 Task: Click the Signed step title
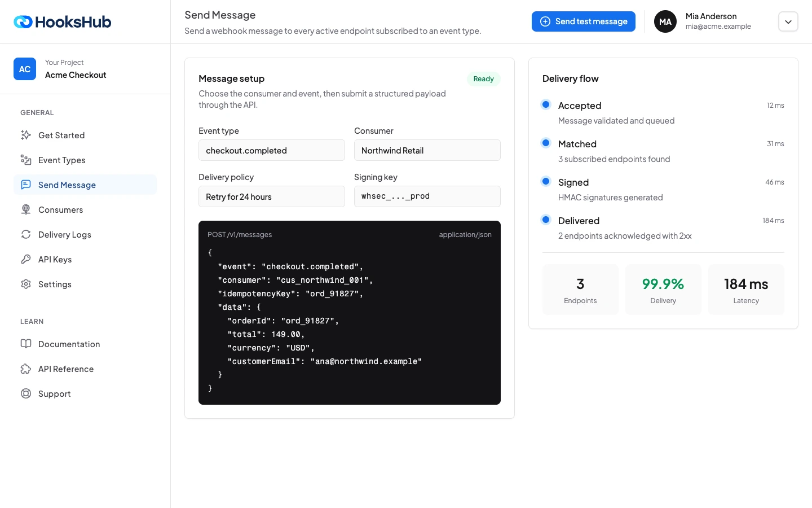573,182
